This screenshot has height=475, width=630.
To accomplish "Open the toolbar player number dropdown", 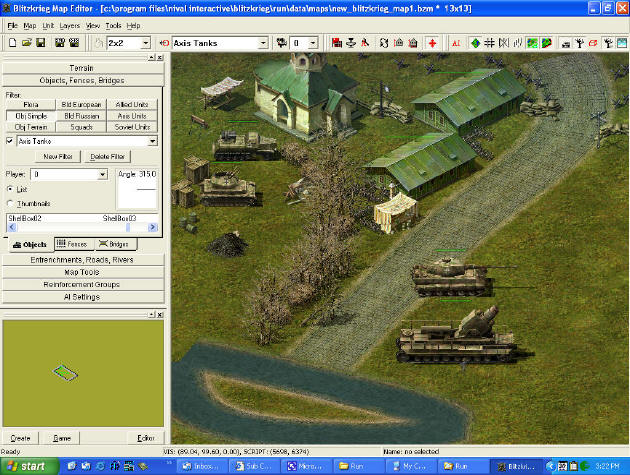I will click(x=313, y=43).
